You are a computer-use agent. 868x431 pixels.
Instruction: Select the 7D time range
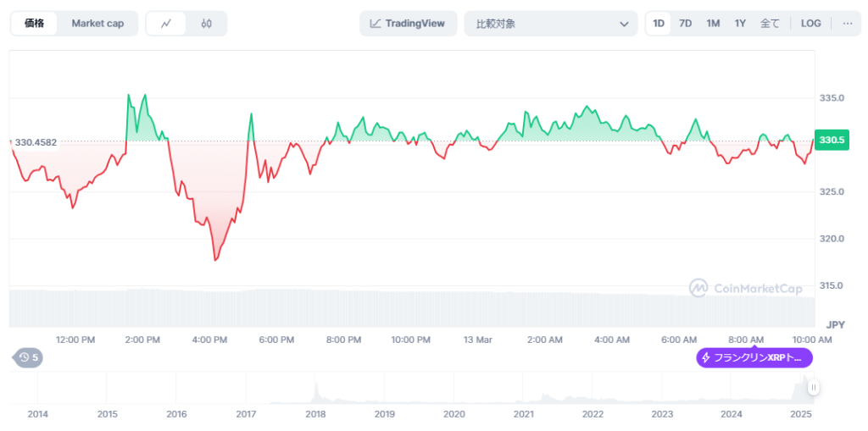point(685,24)
